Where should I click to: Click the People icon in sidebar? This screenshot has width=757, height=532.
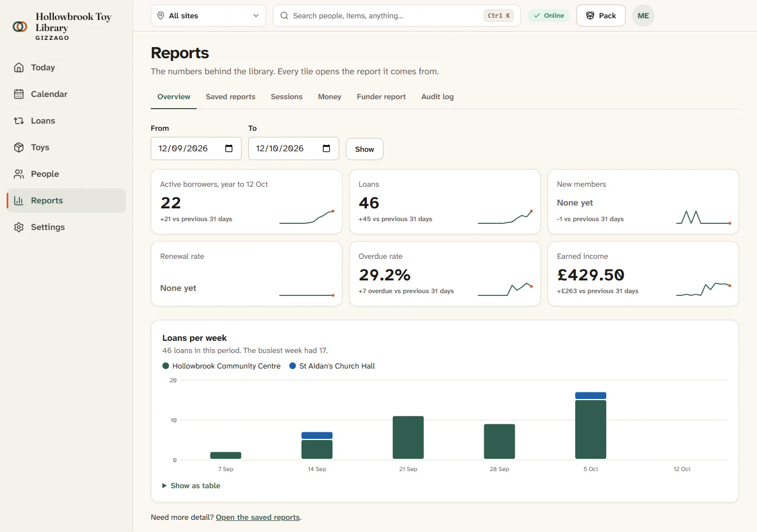(x=19, y=174)
